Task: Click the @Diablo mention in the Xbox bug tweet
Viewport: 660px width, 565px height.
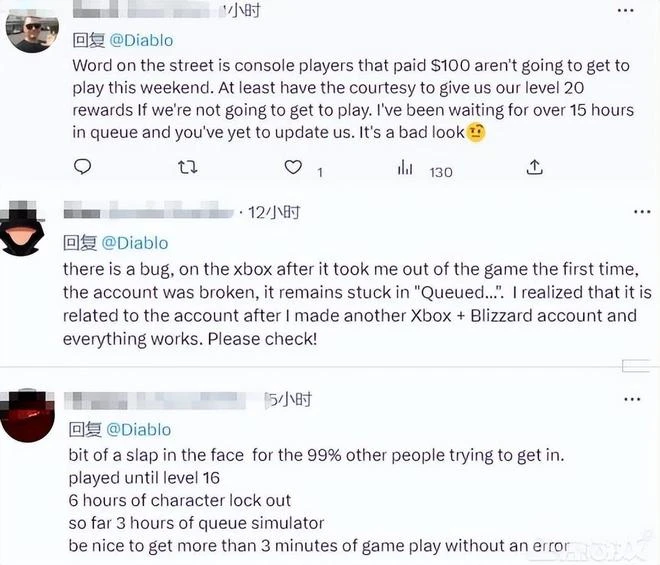Action: [x=136, y=242]
